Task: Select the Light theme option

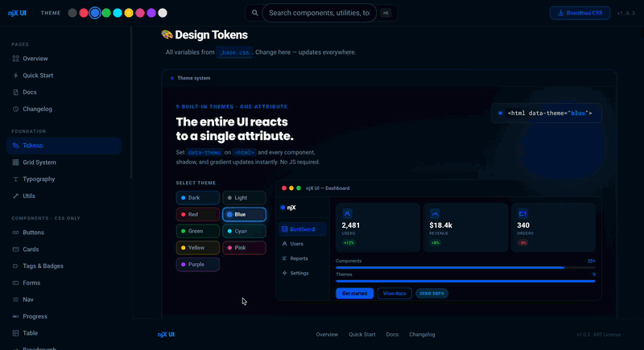Action: [x=244, y=198]
